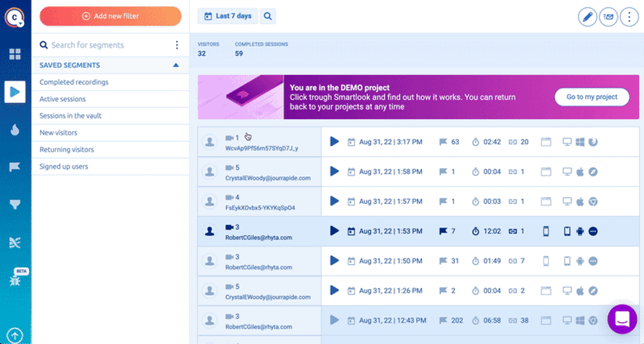This screenshot has width=644, height=344.
Task: Play the Aug 31 1:50 PM session
Action: 334,261
